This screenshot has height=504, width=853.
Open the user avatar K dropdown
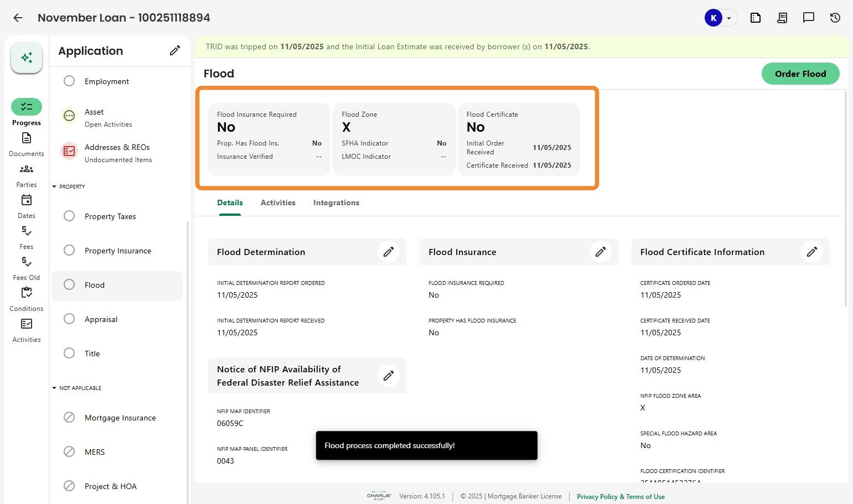tap(720, 18)
